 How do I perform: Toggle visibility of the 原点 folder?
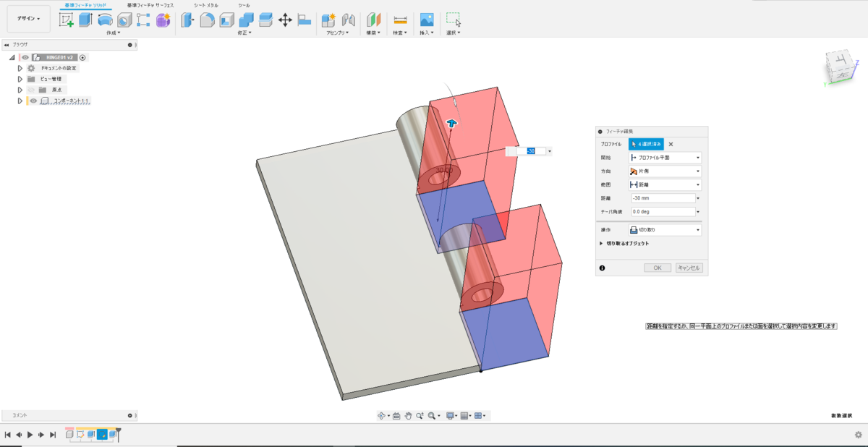[32, 90]
